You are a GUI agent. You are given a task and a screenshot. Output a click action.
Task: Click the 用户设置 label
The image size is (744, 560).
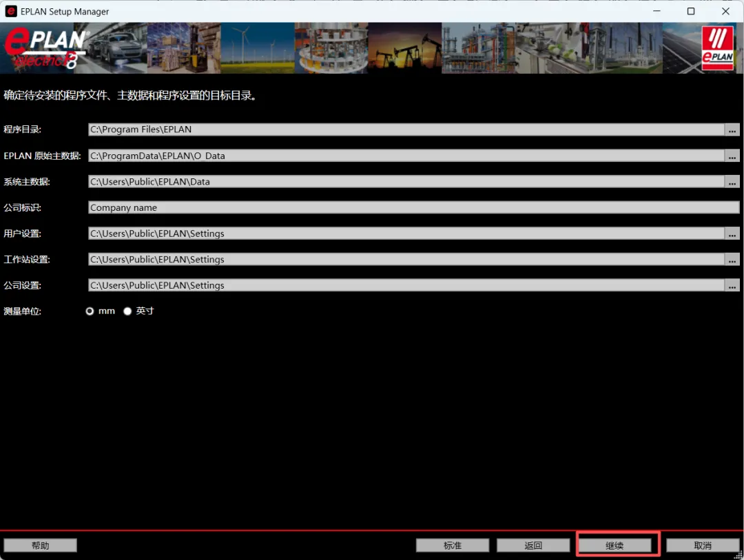click(x=22, y=234)
